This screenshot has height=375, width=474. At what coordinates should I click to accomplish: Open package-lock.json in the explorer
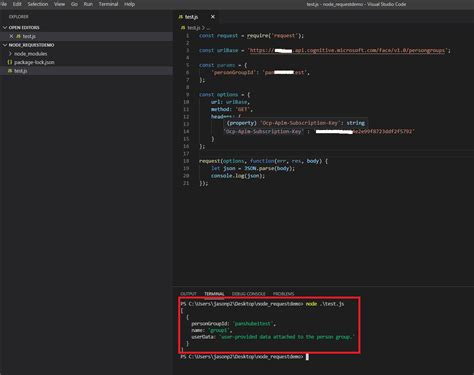34,62
